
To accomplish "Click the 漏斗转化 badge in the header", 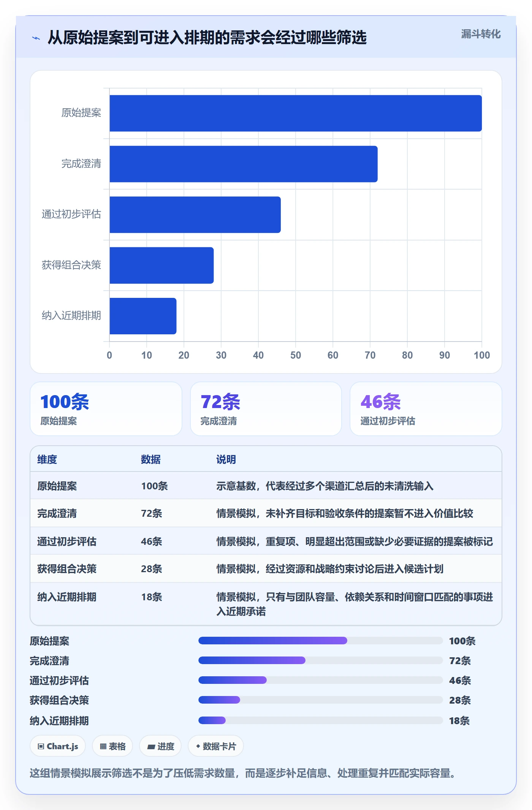I will tap(481, 34).
